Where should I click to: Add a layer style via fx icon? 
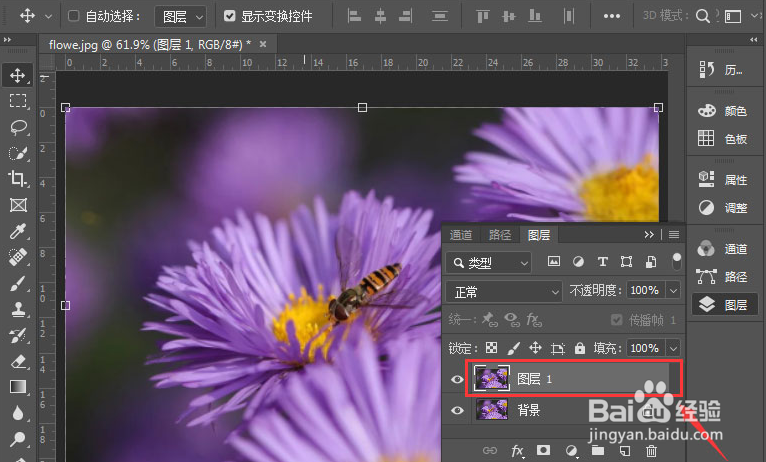click(517, 450)
